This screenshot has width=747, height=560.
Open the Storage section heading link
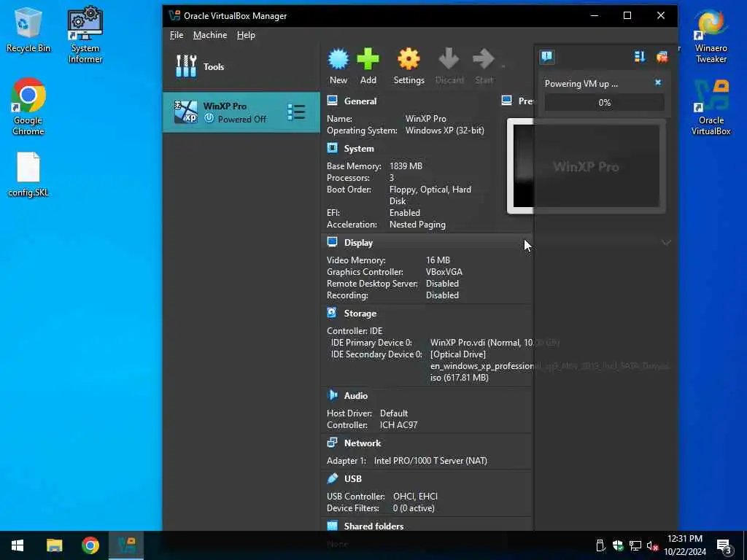point(360,314)
